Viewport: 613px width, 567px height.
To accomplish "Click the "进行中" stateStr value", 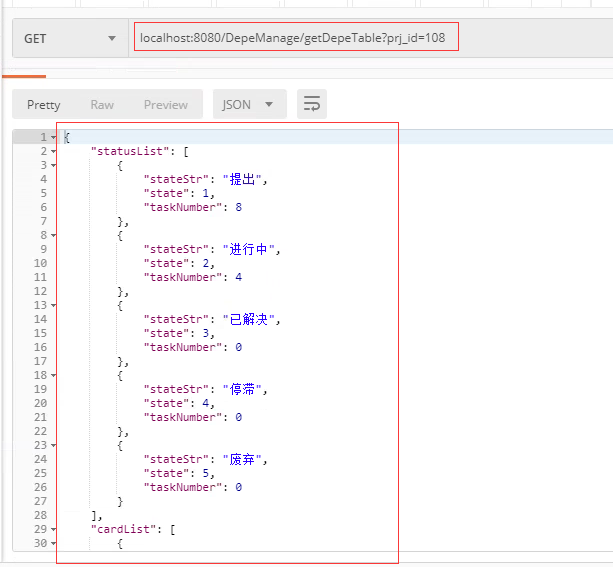I will (x=249, y=249).
